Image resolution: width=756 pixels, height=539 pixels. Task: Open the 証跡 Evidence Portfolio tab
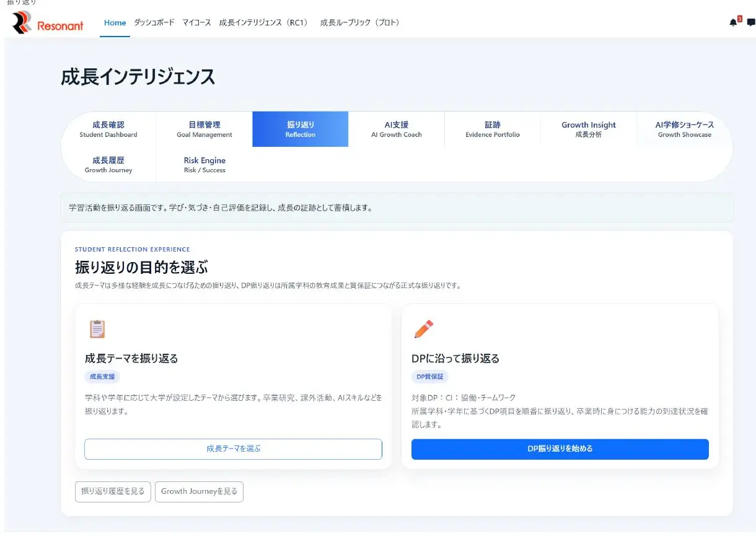pyautogui.click(x=493, y=129)
